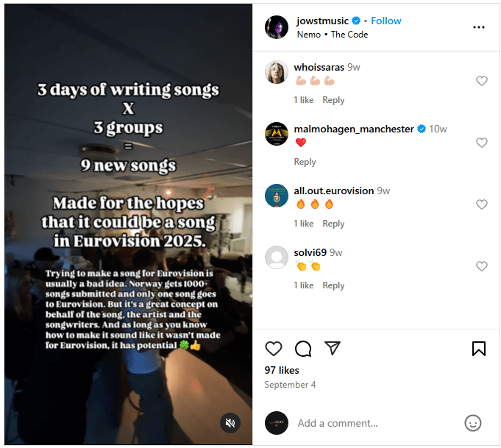Open Nemo The Code audio link

333,35
